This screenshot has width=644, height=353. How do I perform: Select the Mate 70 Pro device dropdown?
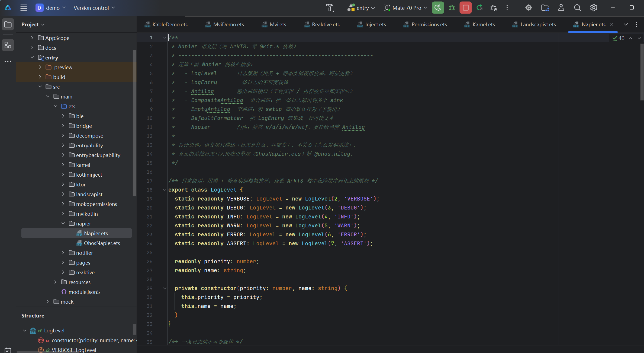click(x=405, y=8)
